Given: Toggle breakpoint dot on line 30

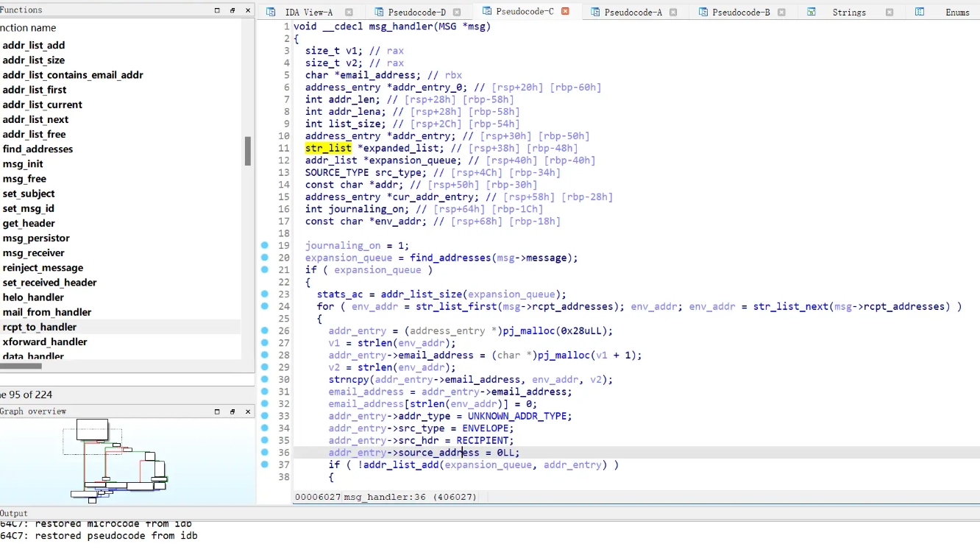Looking at the screenshot, I should click(x=265, y=379).
